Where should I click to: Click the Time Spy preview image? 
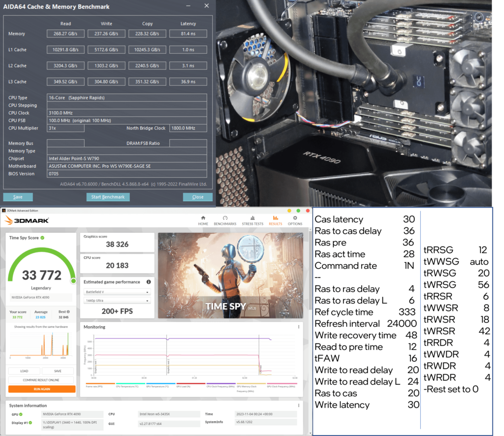230,276
